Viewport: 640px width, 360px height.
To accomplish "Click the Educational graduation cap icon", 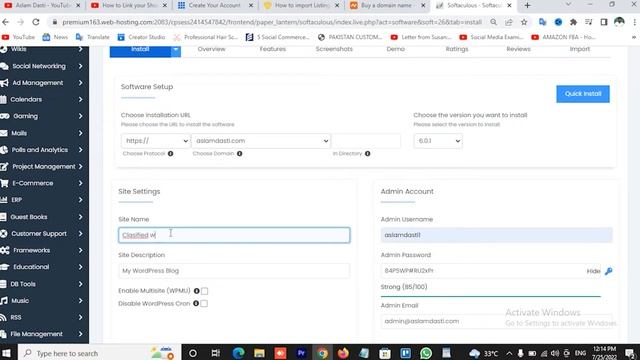I will point(4,267).
